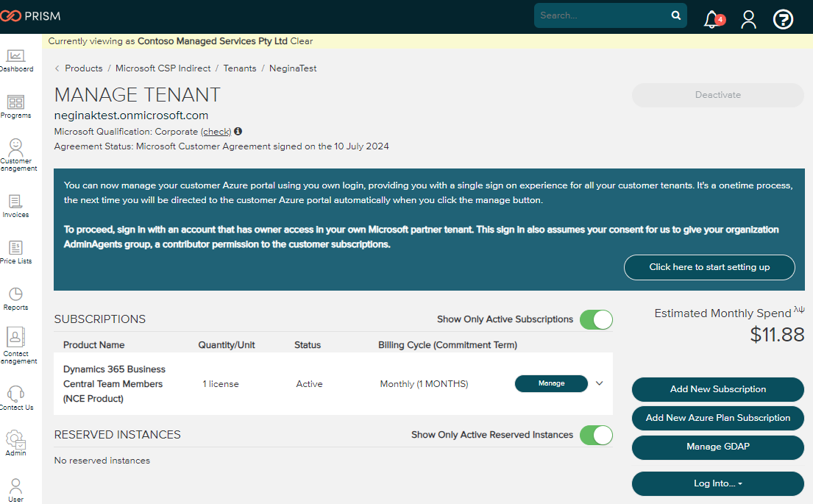
Task: Toggle Show Only Active Subscriptions switch
Action: pyautogui.click(x=596, y=319)
